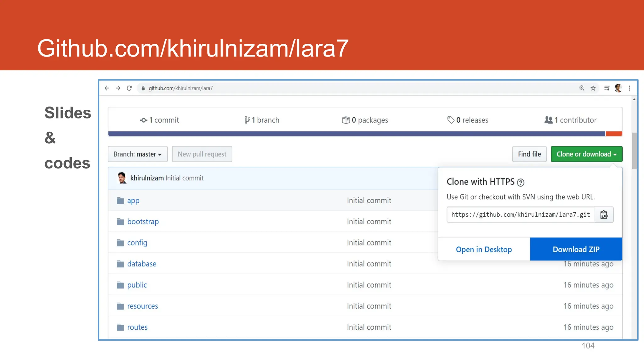The width and height of the screenshot is (644, 362).
Task: View the 1 branch list
Action: click(x=262, y=120)
